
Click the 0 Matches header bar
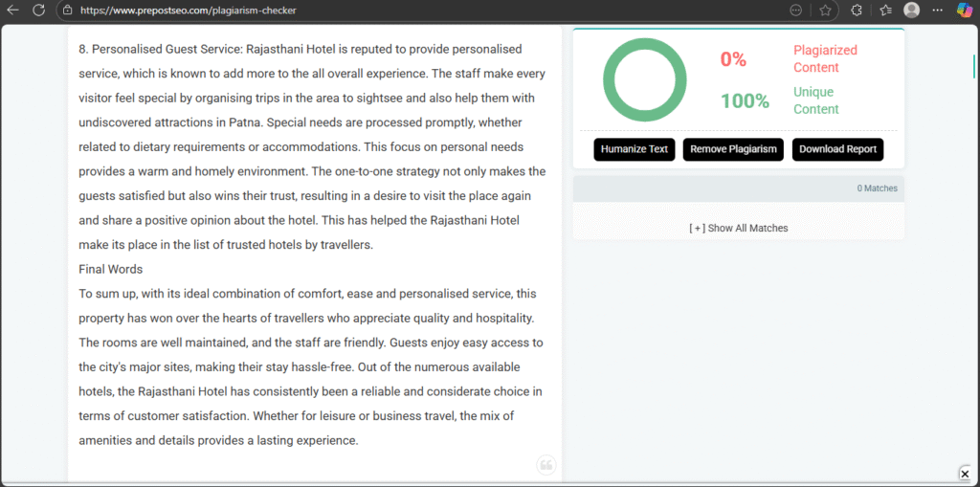(738, 188)
